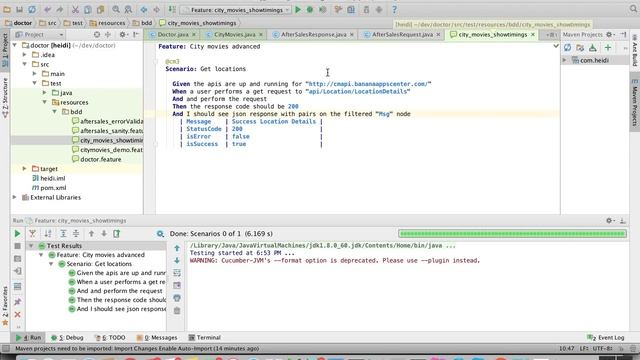Open the TODO tool window tab
The image size is (640, 360).
pyautogui.click(x=110, y=338)
